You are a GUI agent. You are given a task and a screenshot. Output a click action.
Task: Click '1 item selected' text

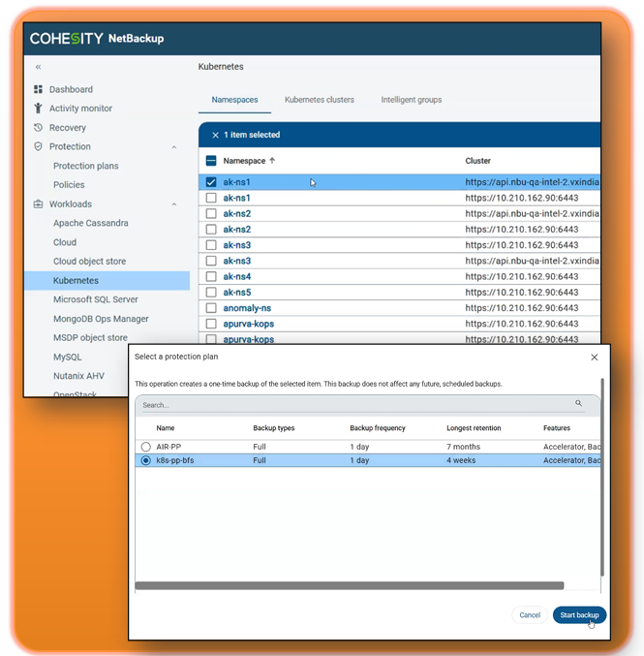(252, 135)
